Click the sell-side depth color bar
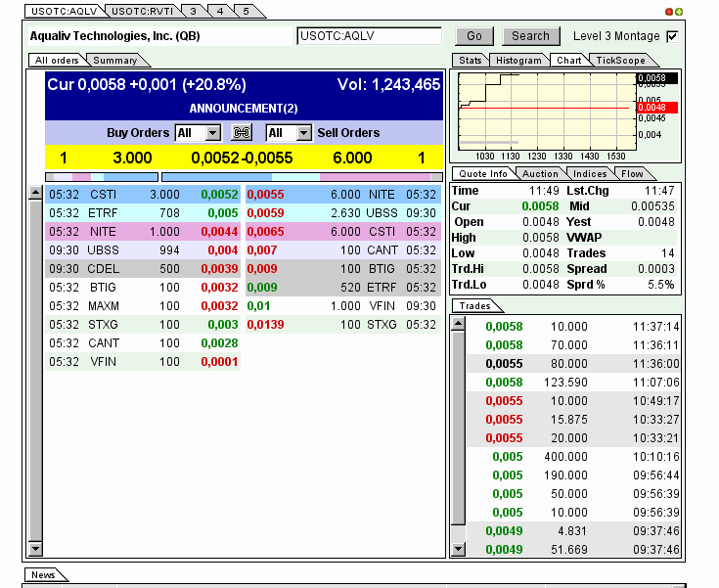Image resolution: width=719 pixels, height=588 pixels. point(302,177)
